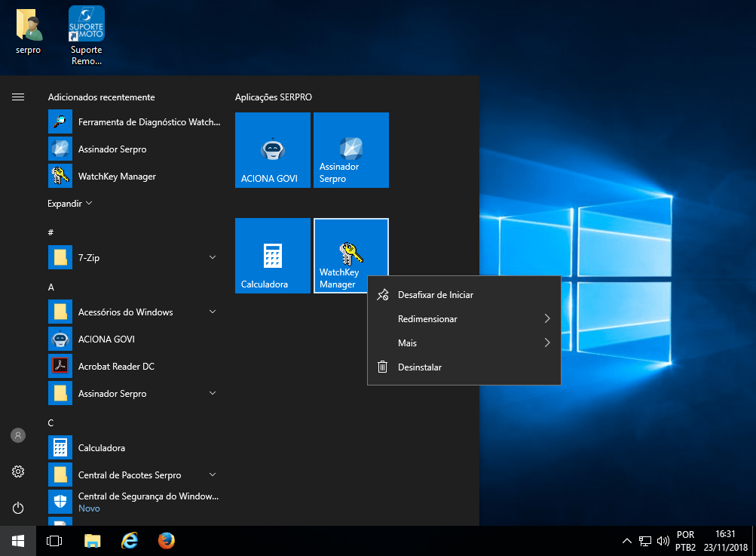This screenshot has width=756, height=556.
Task: Select Desafixar de Iniciar in context menu
Action: [436, 295]
